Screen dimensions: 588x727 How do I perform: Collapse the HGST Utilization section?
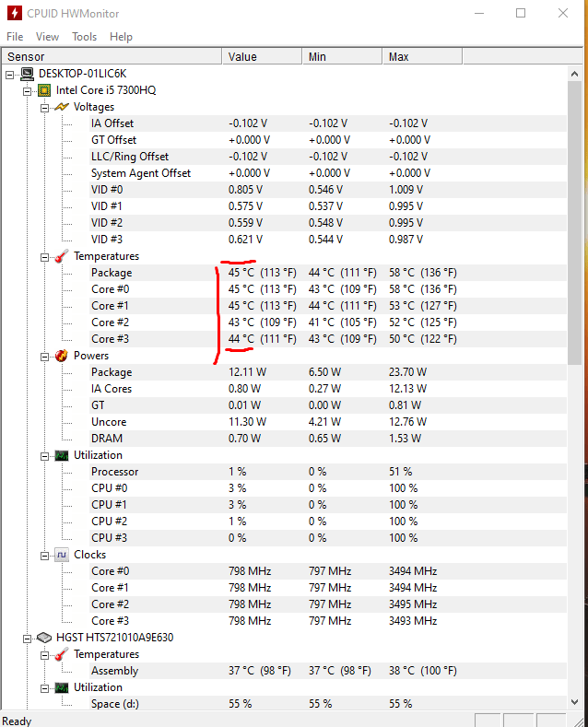pos(45,688)
